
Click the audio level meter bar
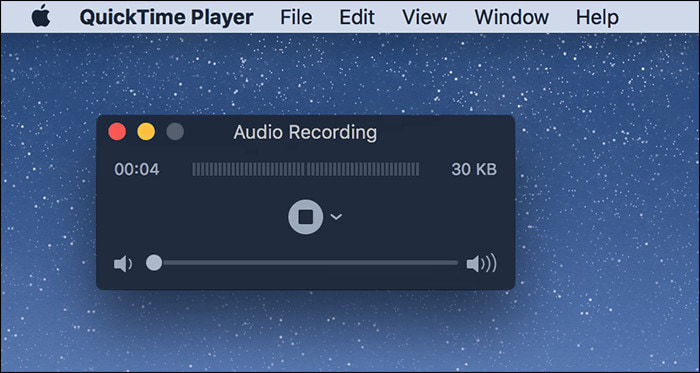pyautogui.click(x=306, y=169)
